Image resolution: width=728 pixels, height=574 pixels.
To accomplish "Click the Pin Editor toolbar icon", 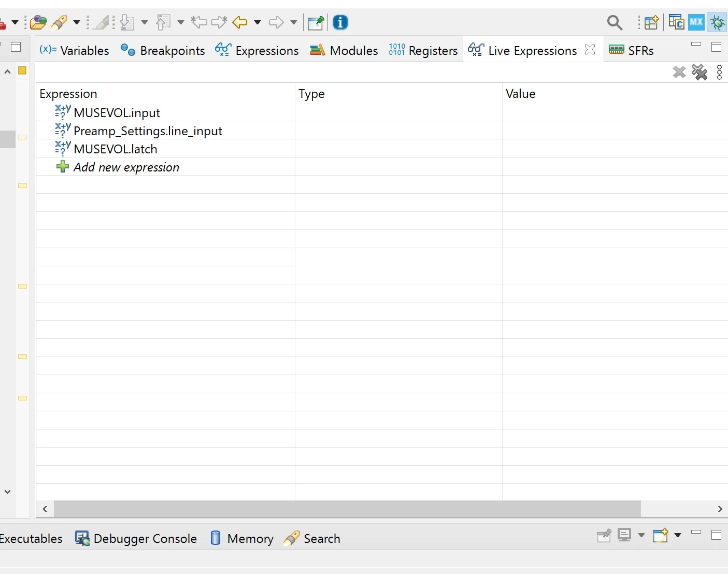I will [x=316, y=23].
